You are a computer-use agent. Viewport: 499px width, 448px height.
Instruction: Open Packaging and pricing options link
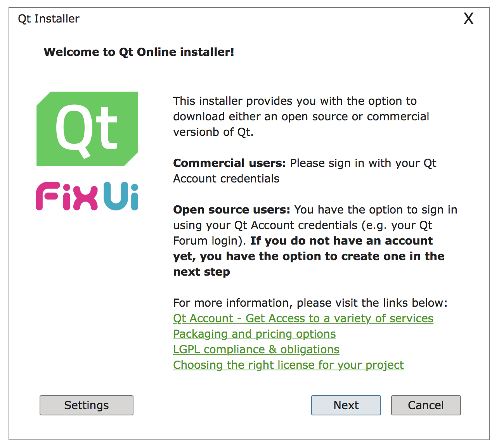[254, 334]
